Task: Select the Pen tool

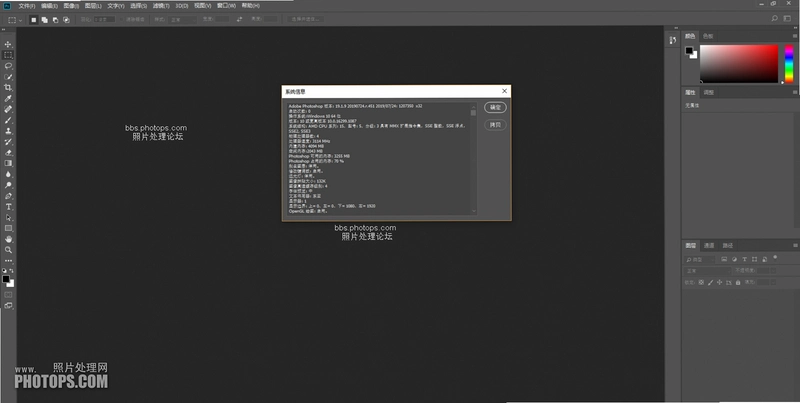Action: coord(8,196)
